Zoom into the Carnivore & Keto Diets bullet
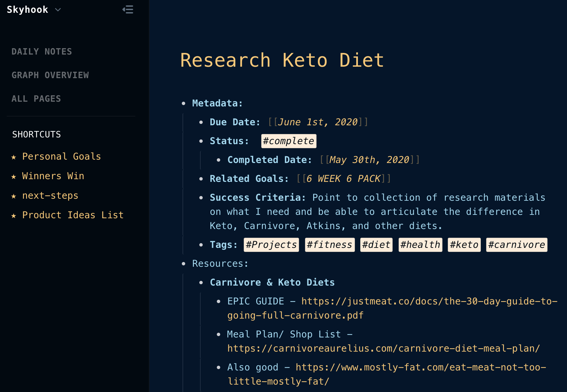Screen dimensions: 567x392 (x=201, y=283)
